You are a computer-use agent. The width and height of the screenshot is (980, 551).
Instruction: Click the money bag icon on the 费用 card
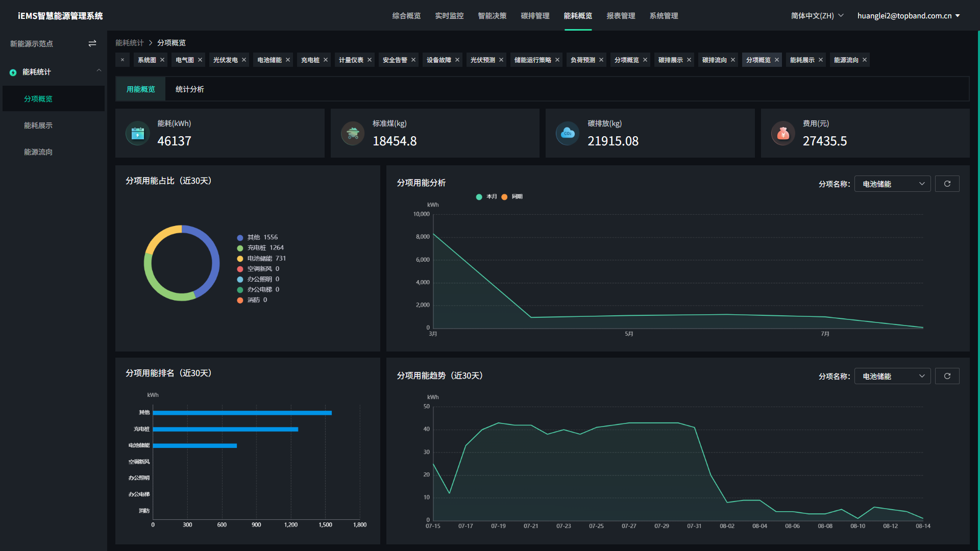pos(783,133)
